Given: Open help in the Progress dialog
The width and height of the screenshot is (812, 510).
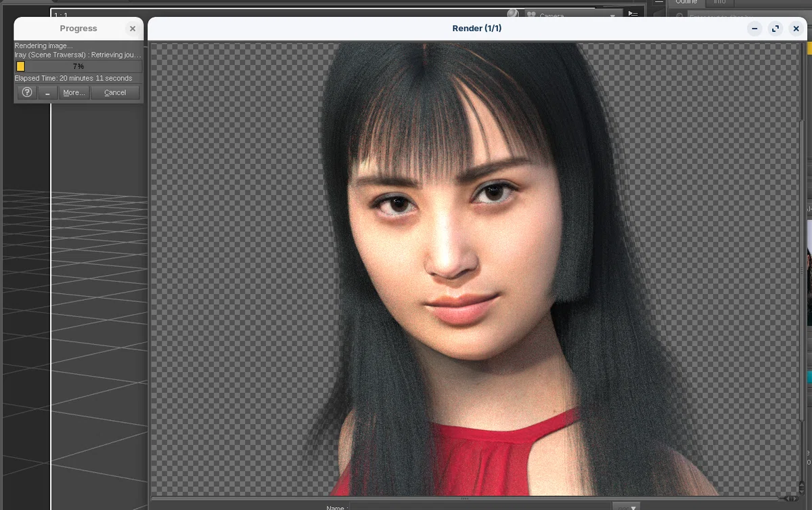Looking at the screenshot, I should [26, 93].
